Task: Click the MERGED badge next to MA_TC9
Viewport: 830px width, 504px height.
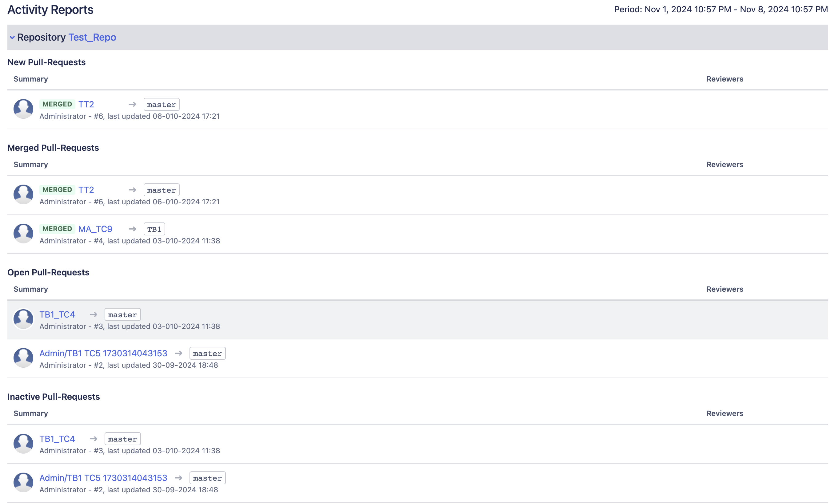Action: tap(57, 229)
